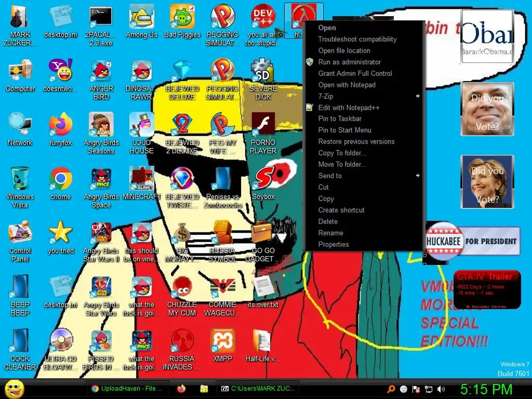This screenshot has width=532, height=399.
Task: Click the Huckabee For President gadget
Action: coord(473,241)
